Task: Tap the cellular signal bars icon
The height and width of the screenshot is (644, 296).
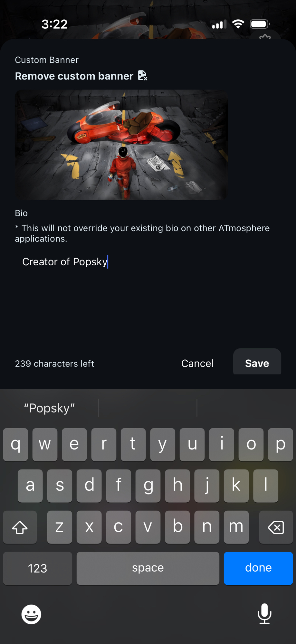Action: (219, 24)
